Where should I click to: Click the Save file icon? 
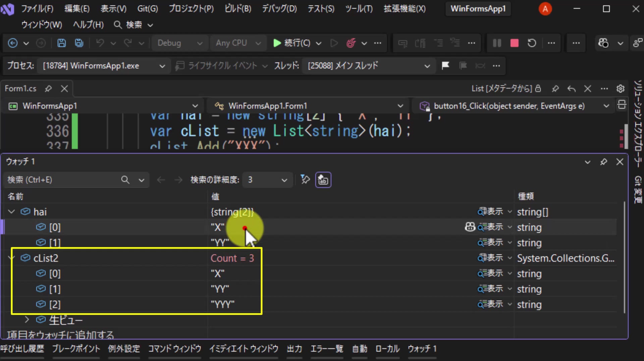(61, 43)
